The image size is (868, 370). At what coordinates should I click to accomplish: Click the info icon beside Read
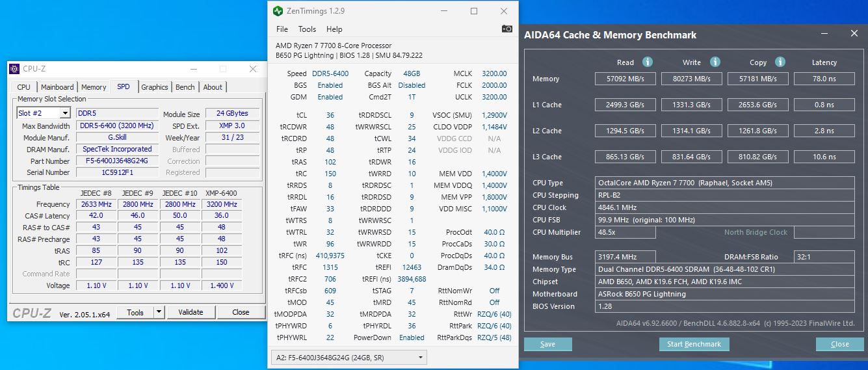[x=648, y=62]
